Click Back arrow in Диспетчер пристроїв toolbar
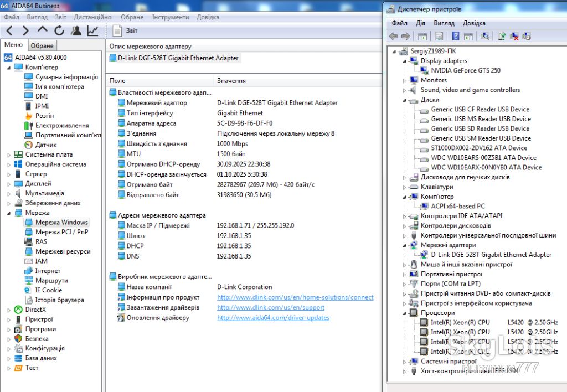Viewport: 567px width, 392px height. pos(394,36)
